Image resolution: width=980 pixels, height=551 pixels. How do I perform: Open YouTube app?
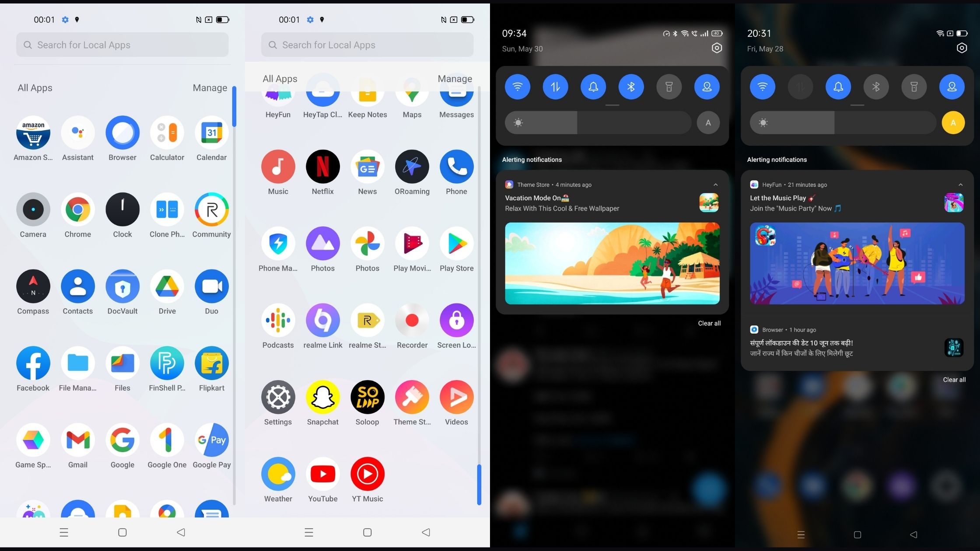[x=322, y=474]
